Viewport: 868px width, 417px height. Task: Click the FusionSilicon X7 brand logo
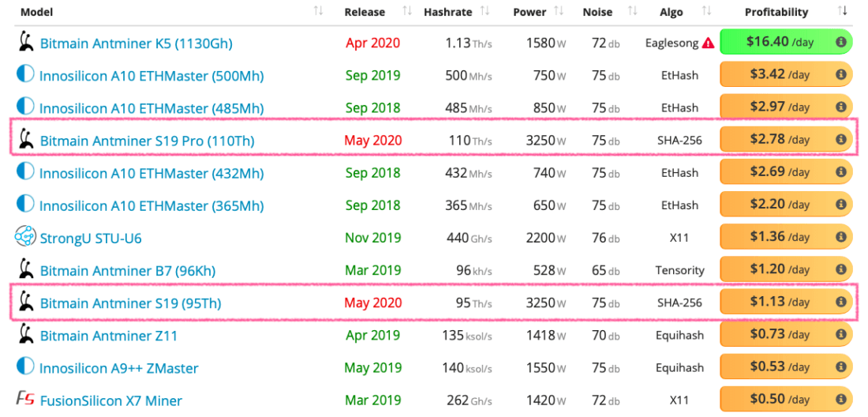[x=25, y=400]
